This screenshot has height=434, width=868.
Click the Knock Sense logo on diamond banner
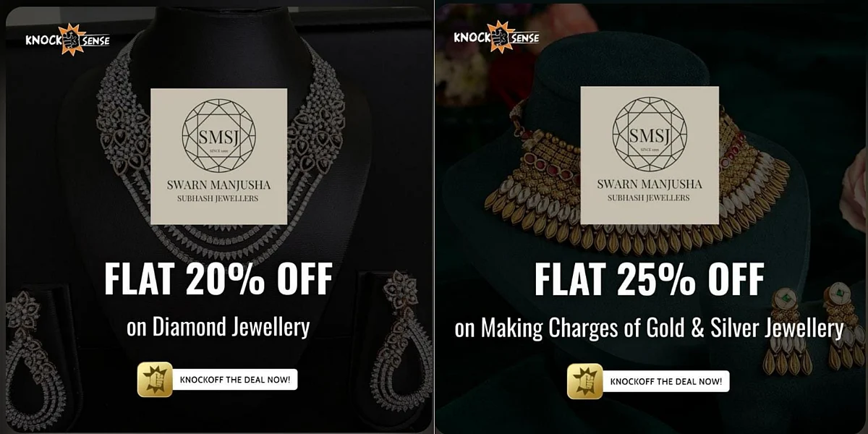pyautogui.click(x=67, y=40)
